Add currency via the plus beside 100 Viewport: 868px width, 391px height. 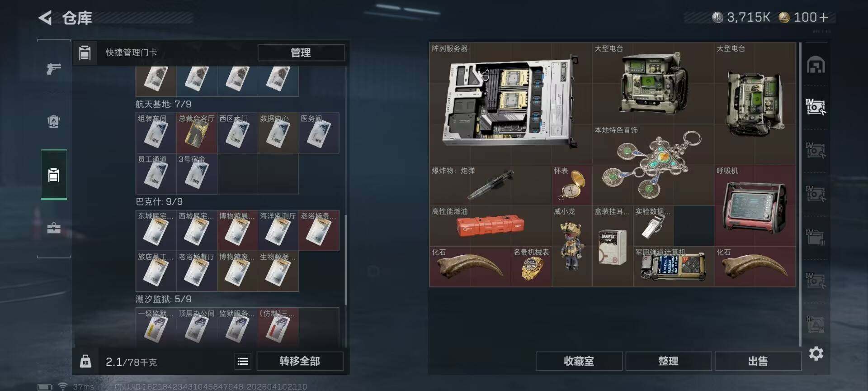824,17
